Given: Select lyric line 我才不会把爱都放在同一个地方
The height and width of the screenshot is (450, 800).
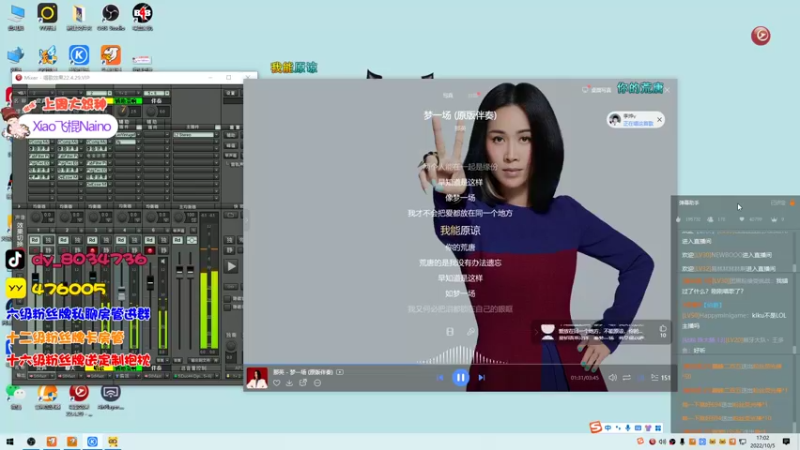Looking at the screenshot, I should 460,213.
